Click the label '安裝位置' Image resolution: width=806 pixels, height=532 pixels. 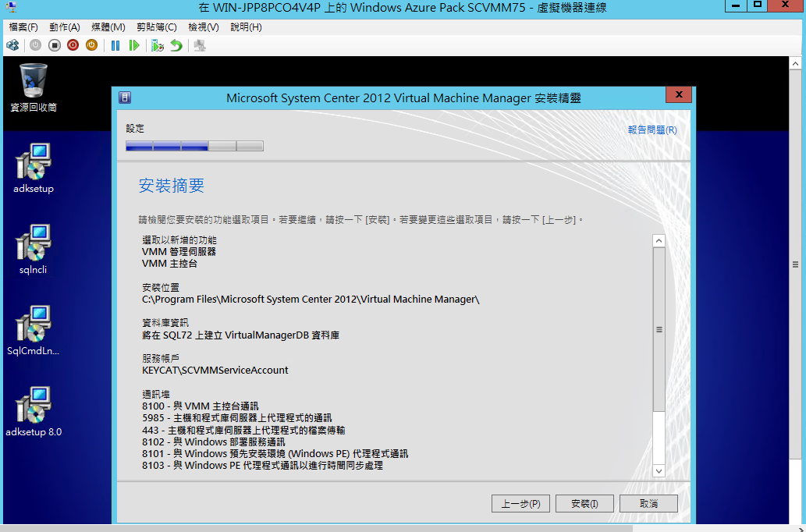(x=161, y=288)
